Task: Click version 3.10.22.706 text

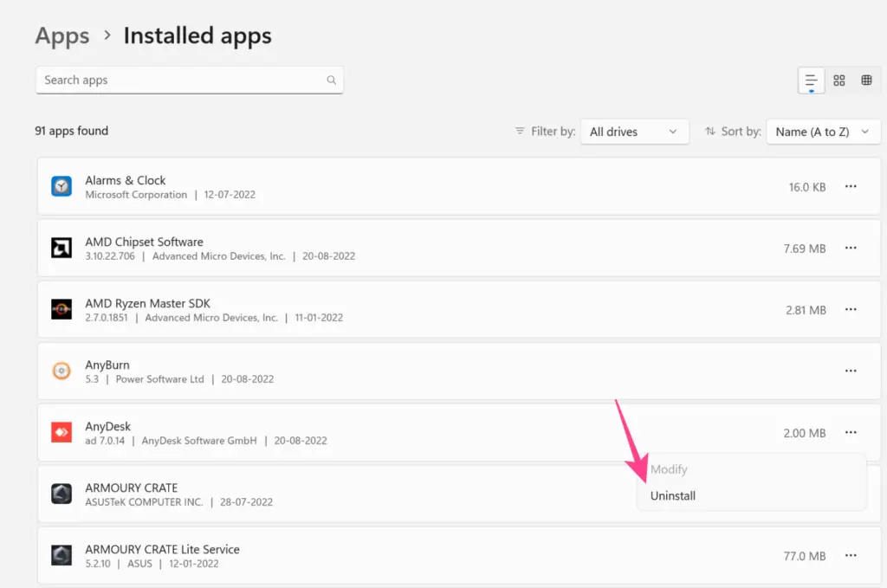Action: coord(110,256)
